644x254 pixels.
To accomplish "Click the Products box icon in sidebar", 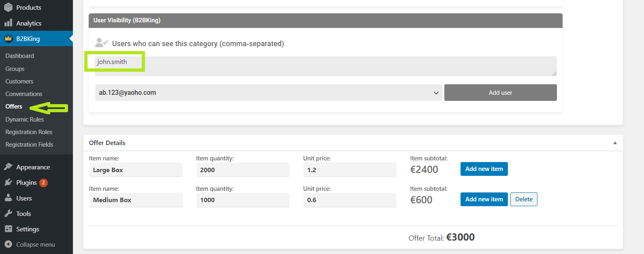I will point(8,7).
